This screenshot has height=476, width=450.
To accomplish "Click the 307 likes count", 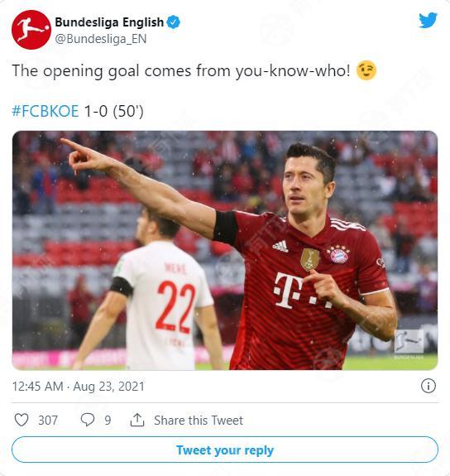I will [48, 421].
